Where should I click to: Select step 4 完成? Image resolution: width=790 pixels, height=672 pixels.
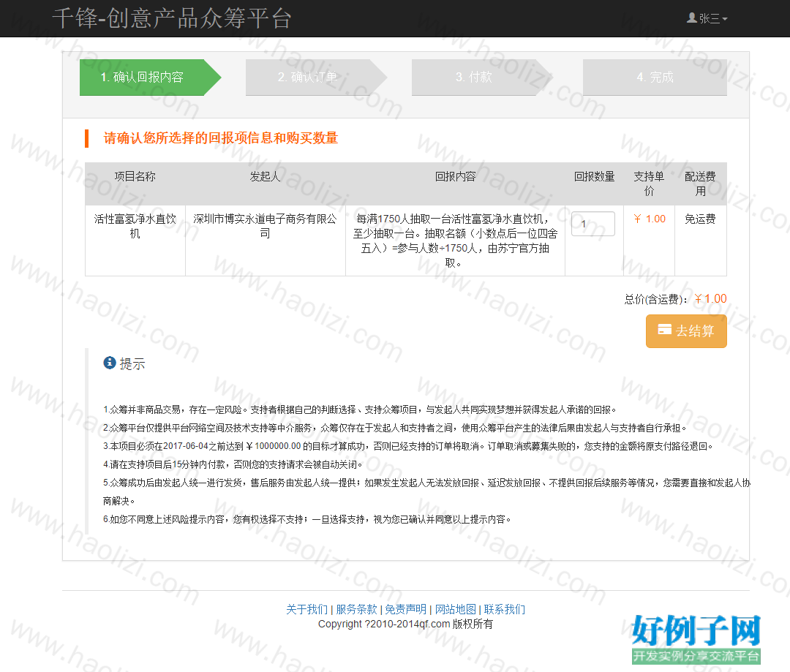tap(655, 77)
